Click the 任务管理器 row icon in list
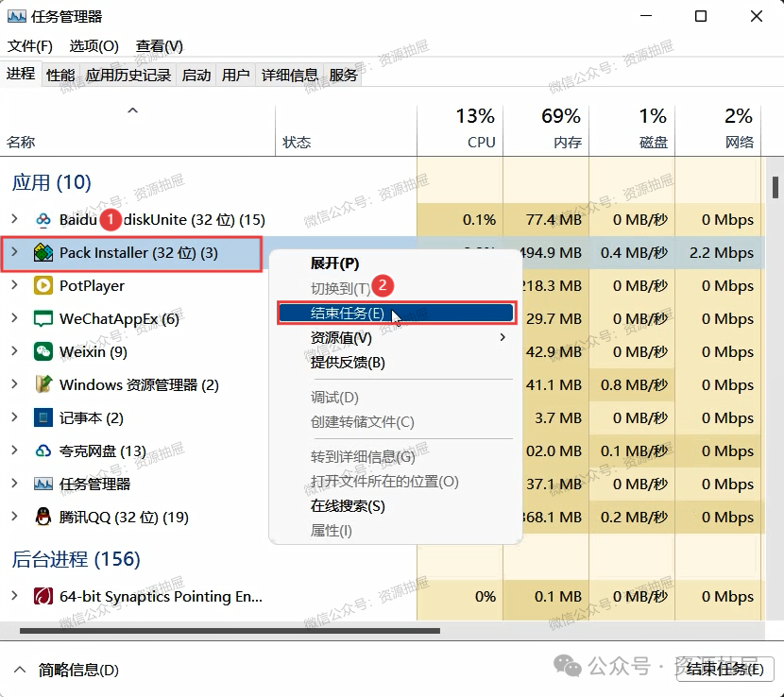Viewport: 784px width, 697px height. (43, 484)
